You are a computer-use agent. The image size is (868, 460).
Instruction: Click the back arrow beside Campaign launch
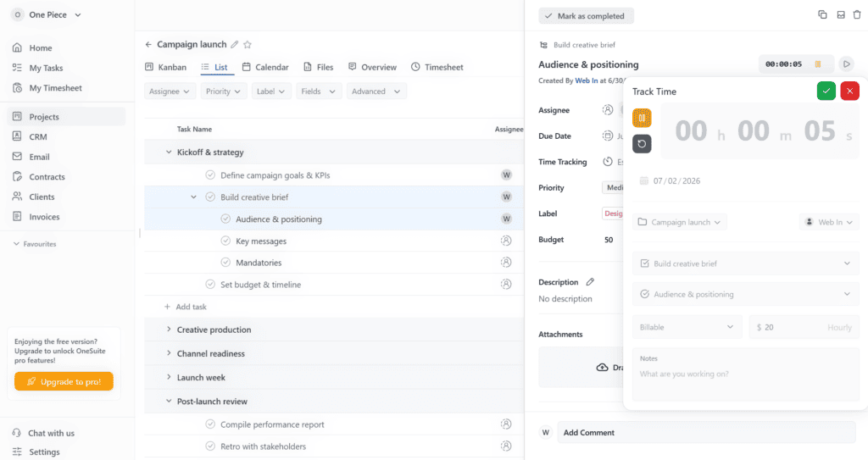tap(148, 44)
